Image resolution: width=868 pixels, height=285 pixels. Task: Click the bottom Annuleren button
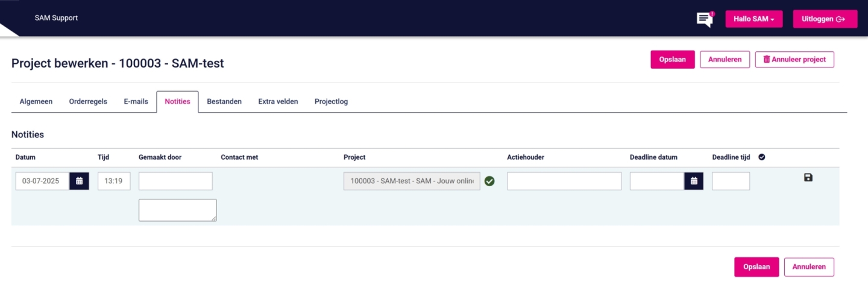pyautogui.click(x=808, y=267)
